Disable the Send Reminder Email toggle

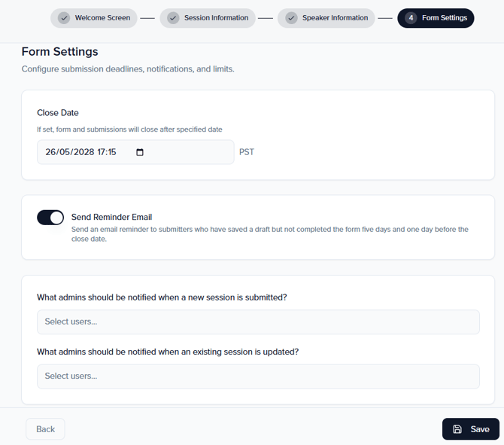[50, 218]
